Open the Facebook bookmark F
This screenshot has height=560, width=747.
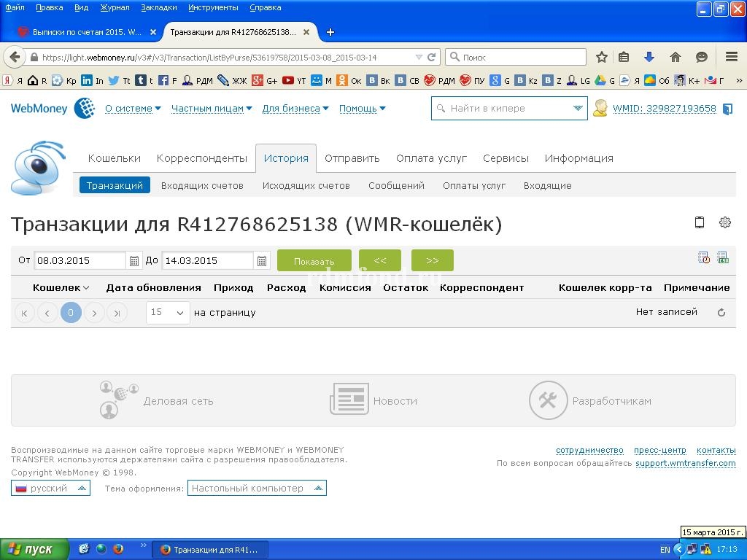[x=167, y=80]
